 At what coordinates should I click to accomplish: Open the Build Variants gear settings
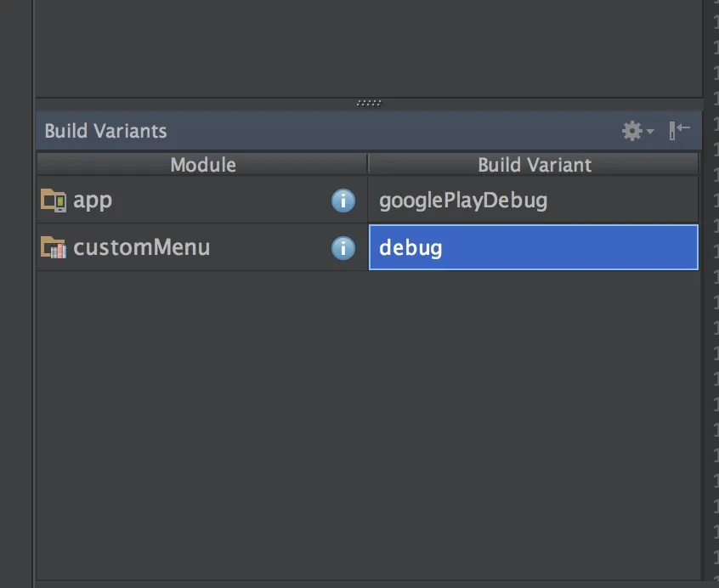point(632,131)
